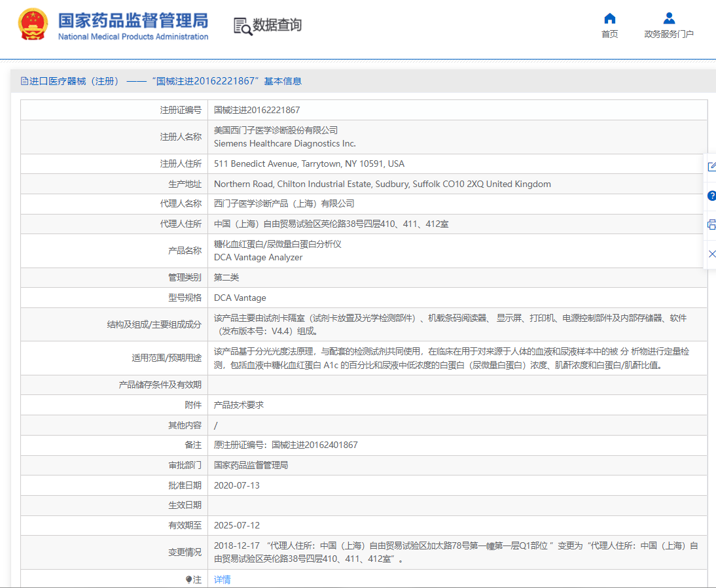Image resolution: width=716 pixels, height=588 pixels.
Task: Click 糖化血红蛋白/尿微量白蛋白分析仪 text
Action: click(277, 244)
